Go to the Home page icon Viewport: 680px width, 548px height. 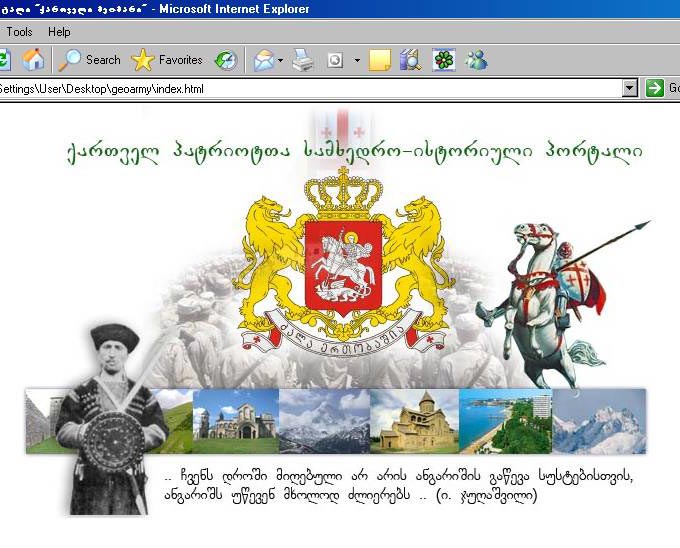[33, 60]
